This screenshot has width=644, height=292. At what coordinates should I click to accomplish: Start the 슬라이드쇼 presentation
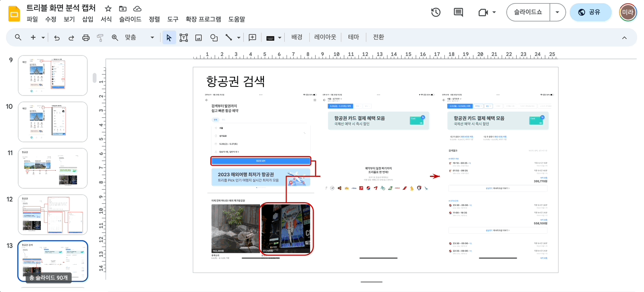528,12
